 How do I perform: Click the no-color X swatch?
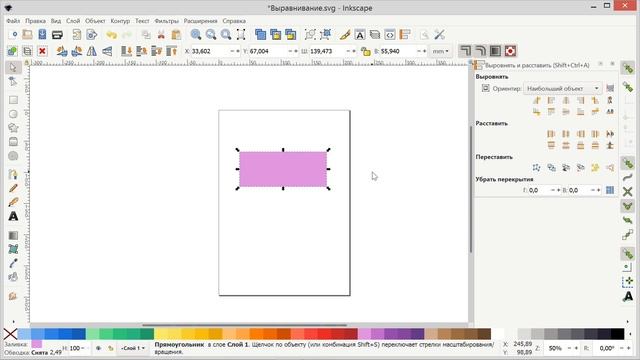[10, 334]
